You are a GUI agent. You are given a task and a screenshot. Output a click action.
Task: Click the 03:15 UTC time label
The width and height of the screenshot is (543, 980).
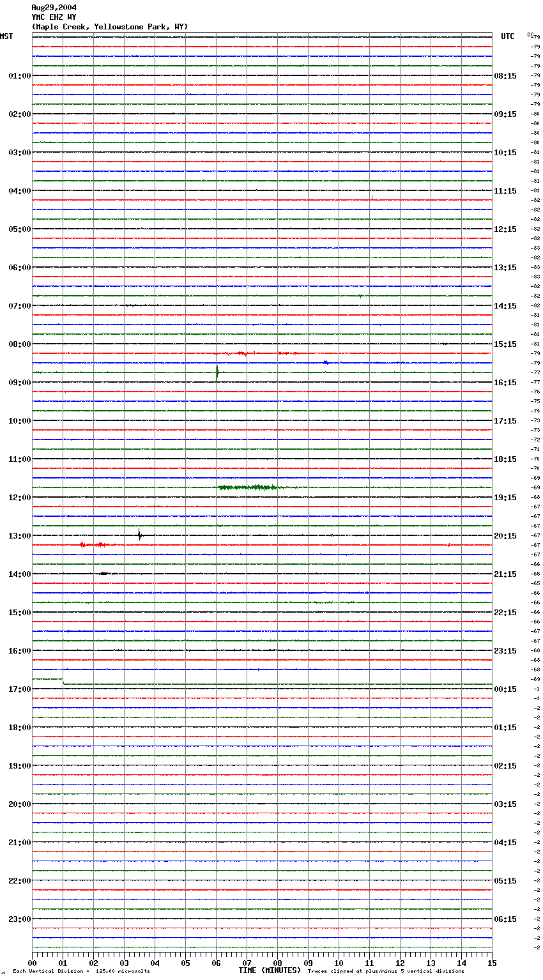pos(505,804)
